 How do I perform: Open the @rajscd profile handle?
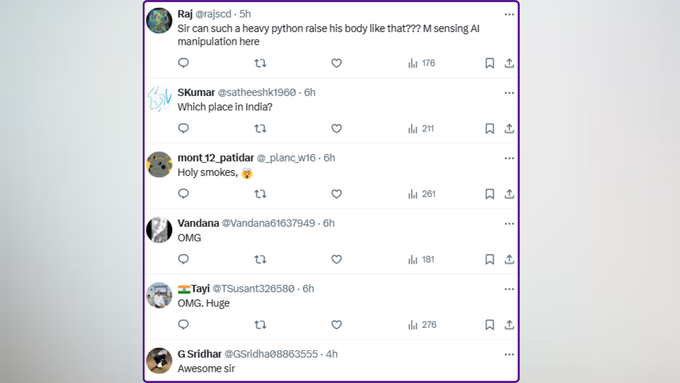tap(213, 14)
